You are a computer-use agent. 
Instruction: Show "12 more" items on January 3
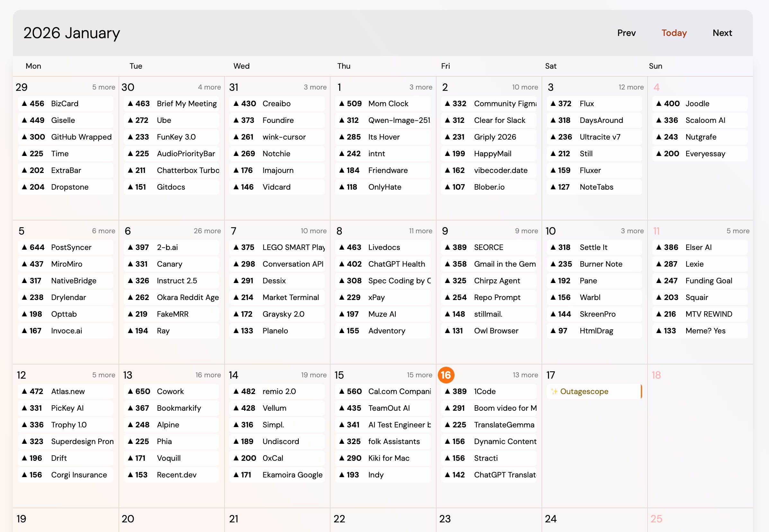[631, 87]
